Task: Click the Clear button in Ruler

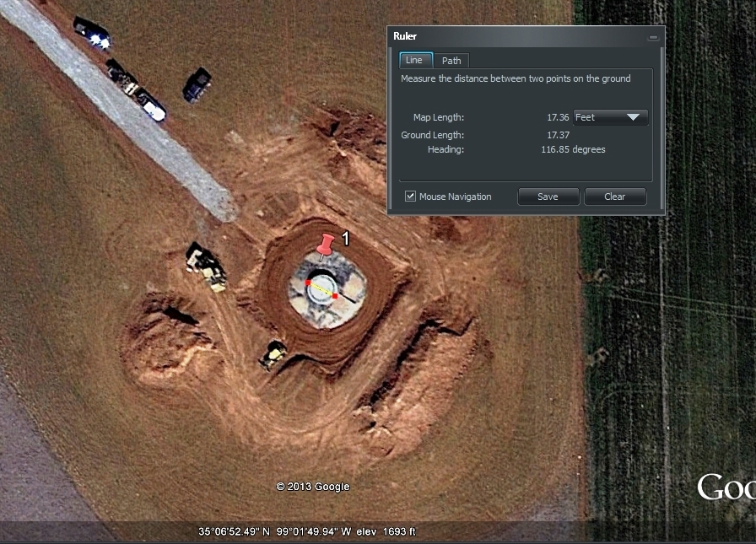Action: 615,197
